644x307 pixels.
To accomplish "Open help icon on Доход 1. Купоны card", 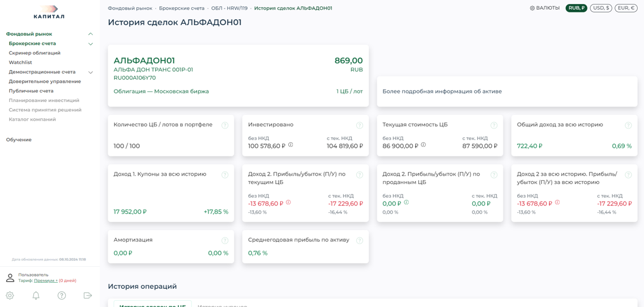I will 225,174.
